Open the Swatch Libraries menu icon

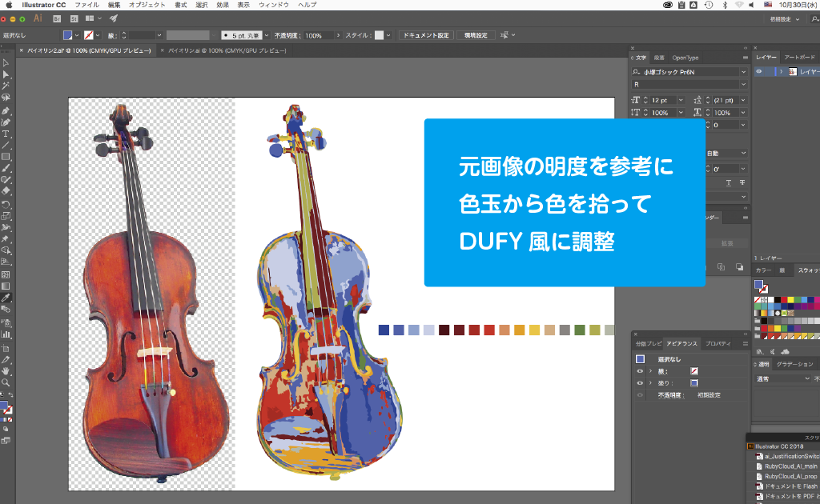click(760, 352)
